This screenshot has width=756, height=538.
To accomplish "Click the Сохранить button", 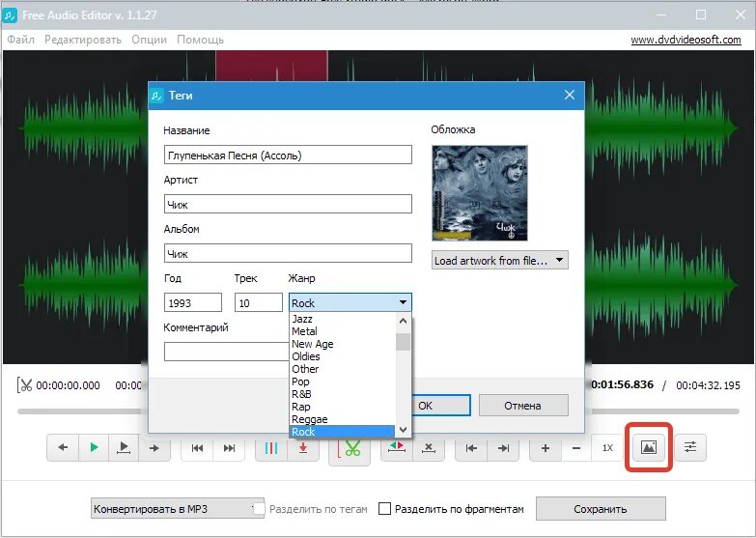I will (601, 509).
